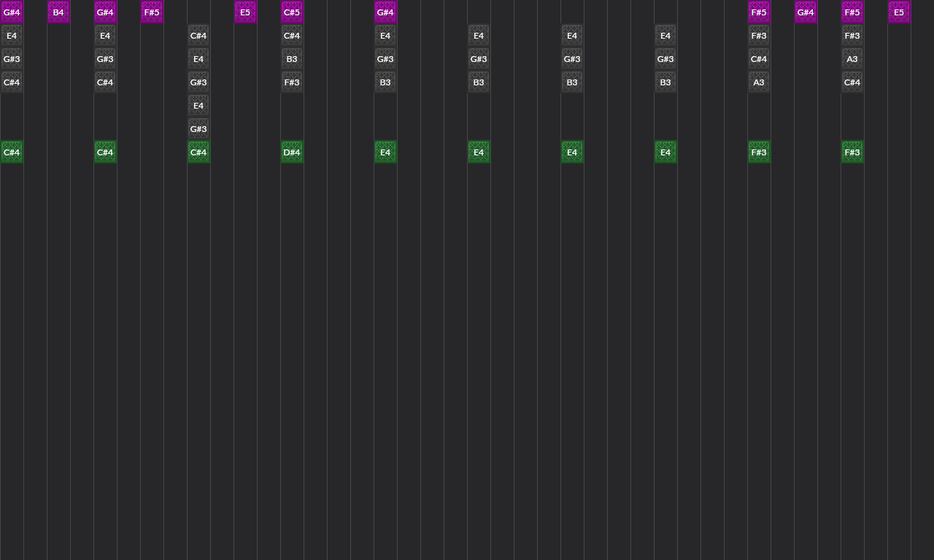Click the purple E5 note preceding C#5
This screenshot has height=560, width=934.
point(245,12)
